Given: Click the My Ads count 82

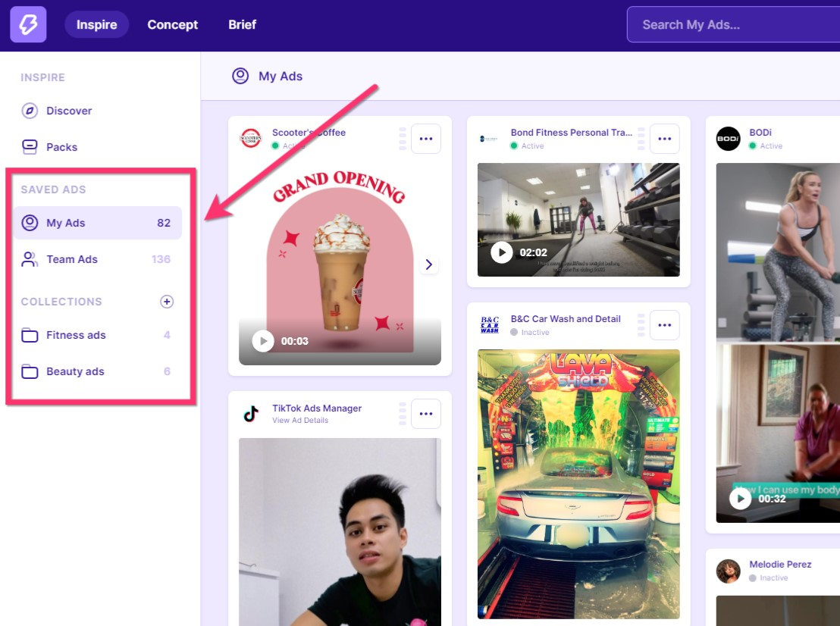Looking at the screenshot, I should [164, 223].
